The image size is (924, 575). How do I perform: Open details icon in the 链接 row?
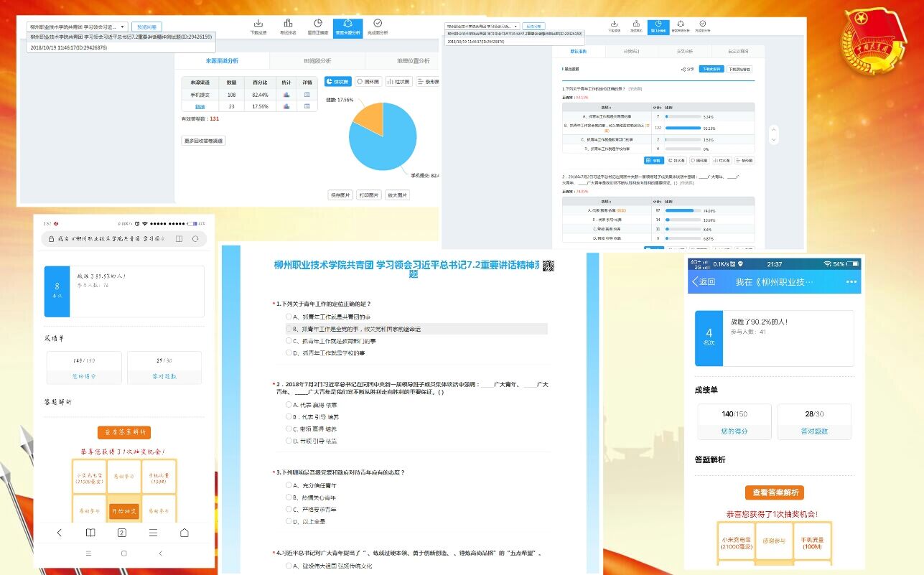coord(307,106)
